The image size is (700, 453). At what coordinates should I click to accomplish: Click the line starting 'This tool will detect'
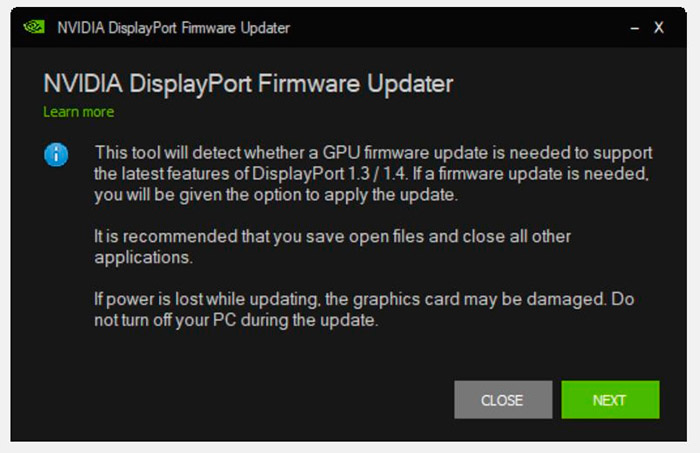(x=374, y=153)
